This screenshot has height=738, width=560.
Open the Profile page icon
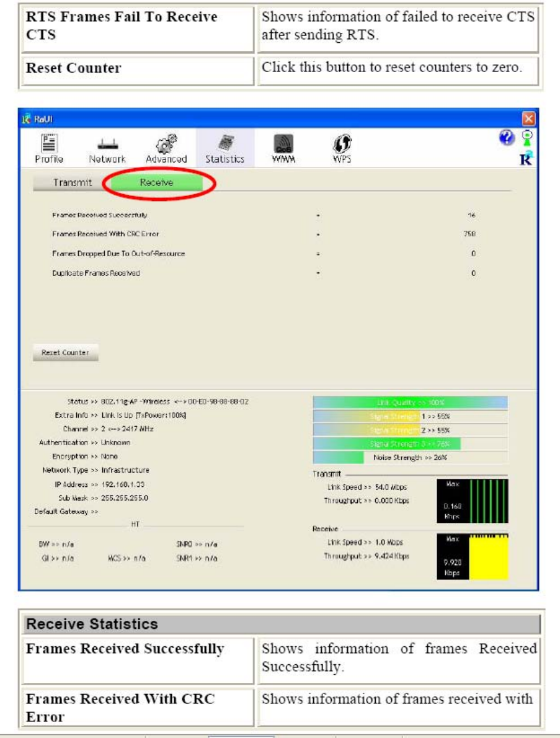coord(49,149)
